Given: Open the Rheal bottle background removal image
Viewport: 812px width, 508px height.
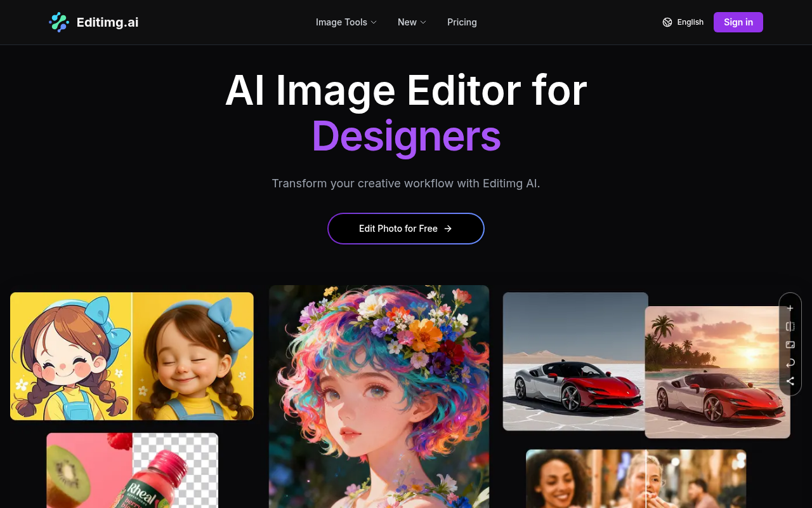Looking at the screenshot, I should click(132, 471).
